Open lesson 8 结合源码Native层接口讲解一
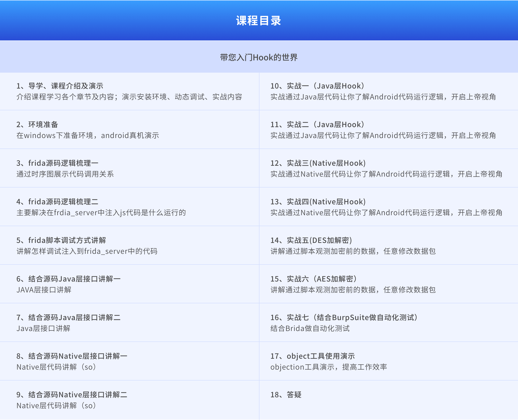 click(x=72, y=356)
